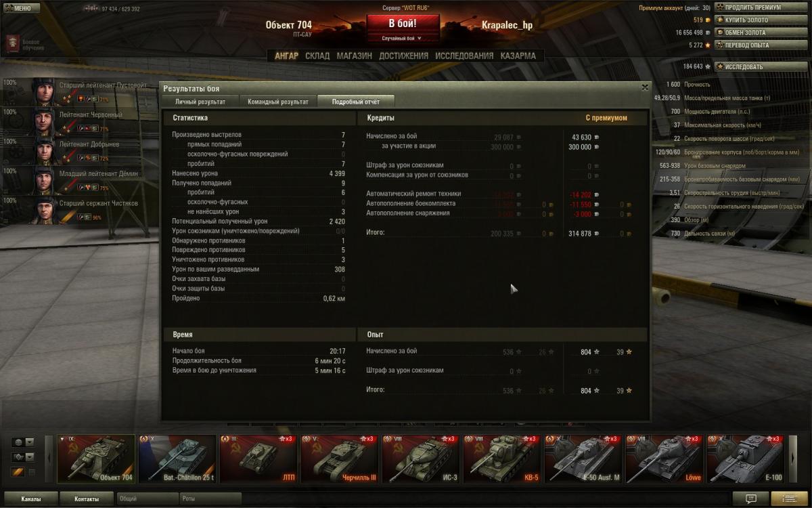Open the МЕНЮ main menu button
812x508 pixels.
[19, 9]
